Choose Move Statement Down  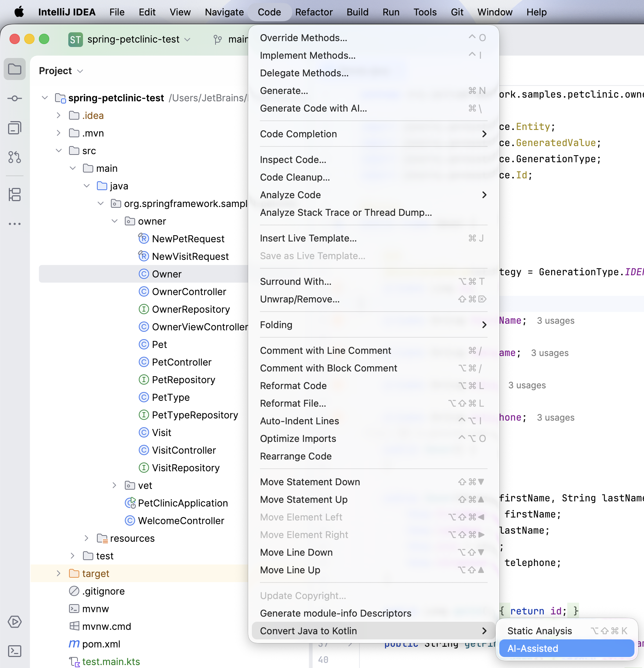(x=373, y=482)
